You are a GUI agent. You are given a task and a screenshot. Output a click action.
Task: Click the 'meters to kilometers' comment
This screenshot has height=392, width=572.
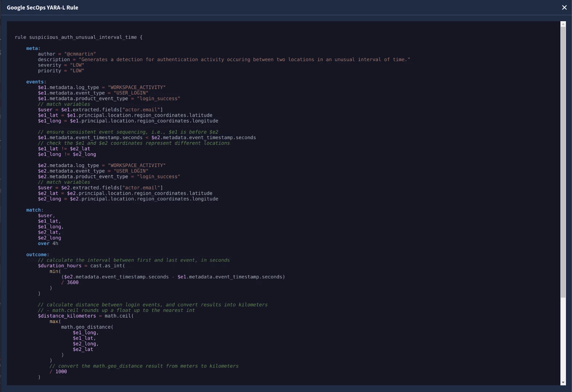[x=144, y=366]
